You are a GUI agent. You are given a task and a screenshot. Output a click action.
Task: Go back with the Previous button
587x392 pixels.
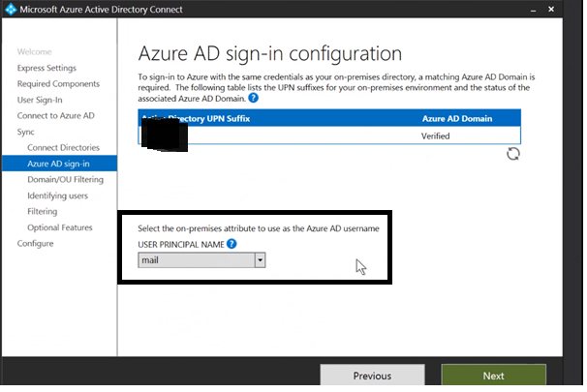click(x=372, y=376)
